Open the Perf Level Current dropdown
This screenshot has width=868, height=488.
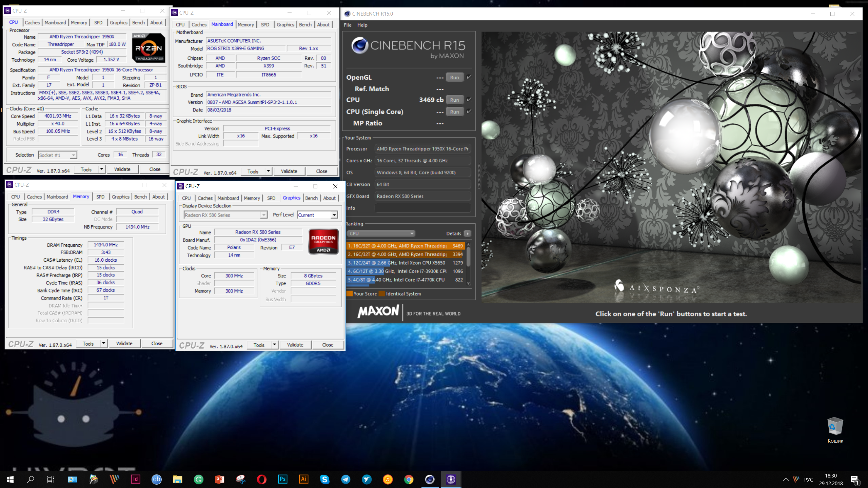point(317,215)
